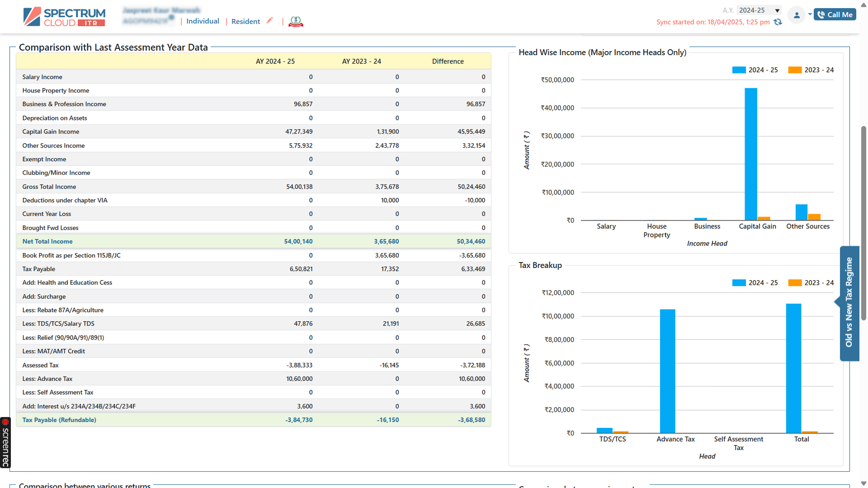Open the Old vs New Tax Regime side tab
Image resolution: width=868 pixels, height=488 pixels.
pyautogui.click(x=849, y=303)
